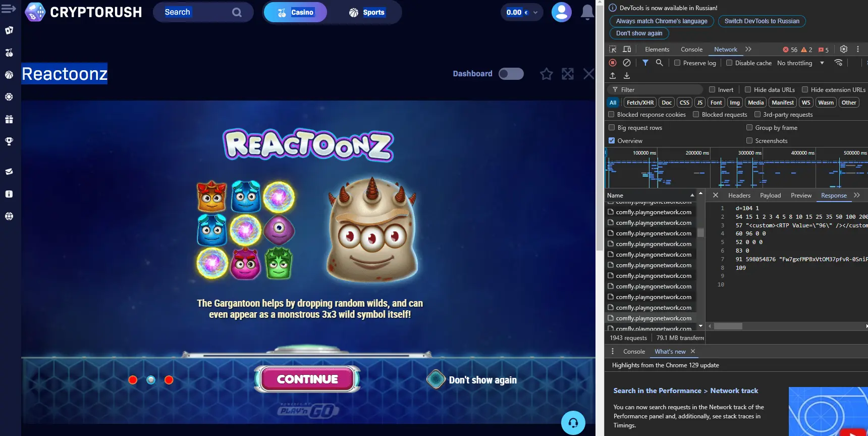Open the notifications bell
Image resolution: width=868 pixels, height=436 pixels.
coord(587,12)
